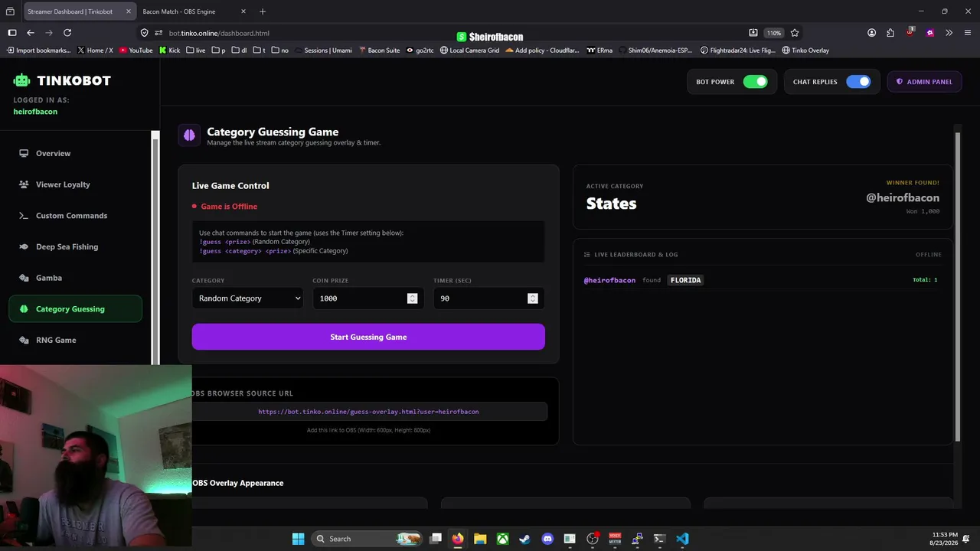
Task: Bookmark this page with the star icon
Action: (x=795, y=33)
